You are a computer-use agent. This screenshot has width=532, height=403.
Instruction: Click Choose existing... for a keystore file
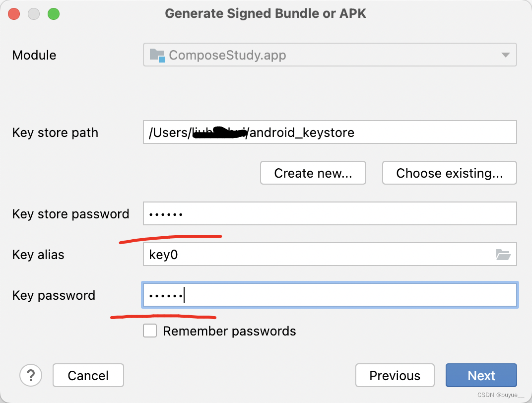[449, 173]
